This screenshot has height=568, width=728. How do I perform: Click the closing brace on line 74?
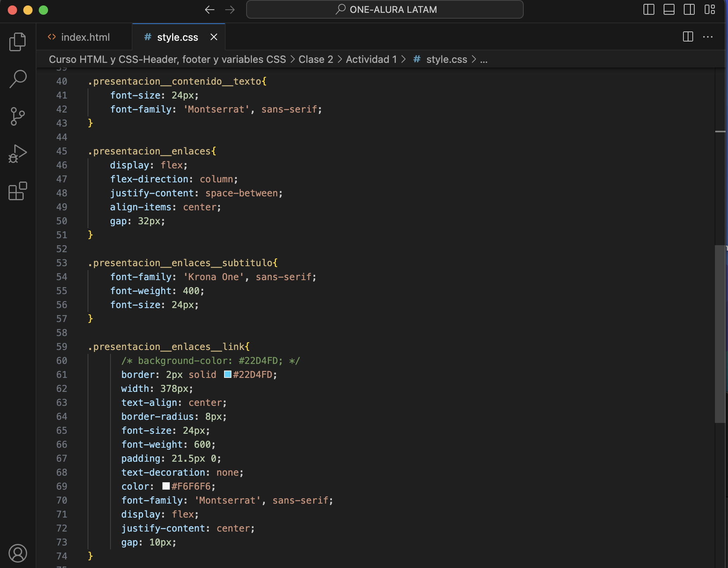[90, 556]
